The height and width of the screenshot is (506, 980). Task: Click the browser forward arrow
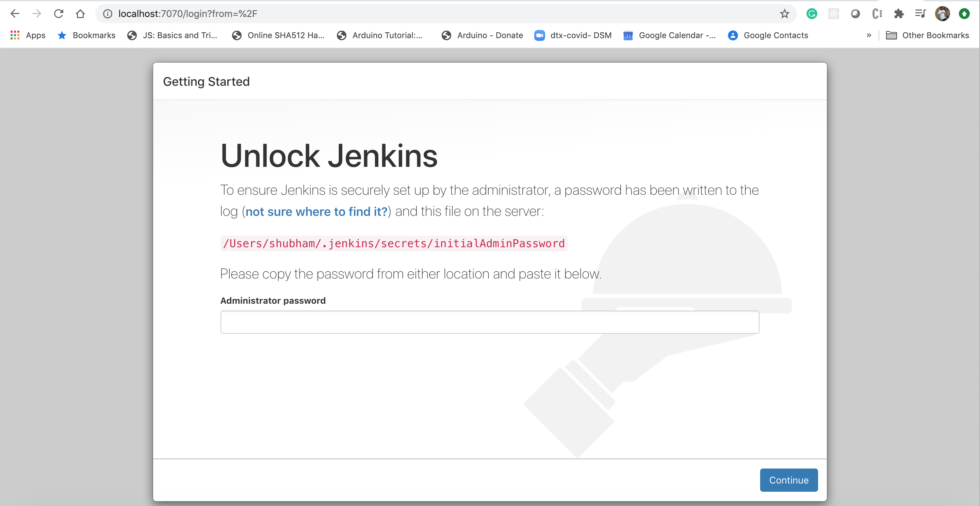click(36, 14)
